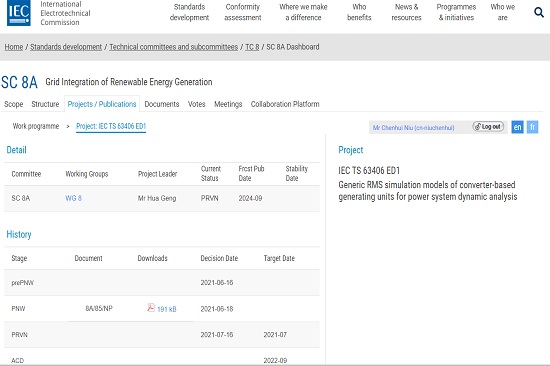The width and height of the screenshot is (550, 366).
Task: Select the Votes tab
Action: 196,104
